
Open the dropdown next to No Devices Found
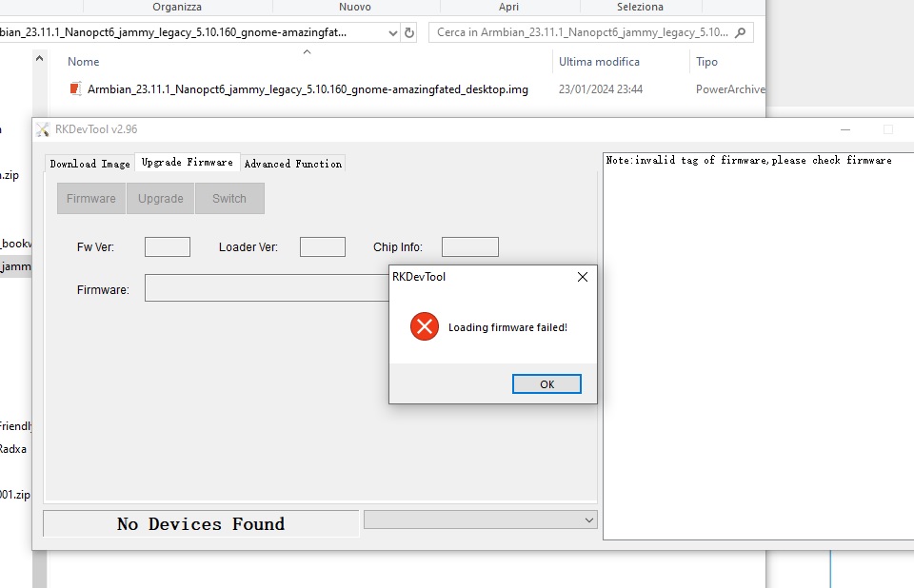pyautogui.click(x=588, y=519)
